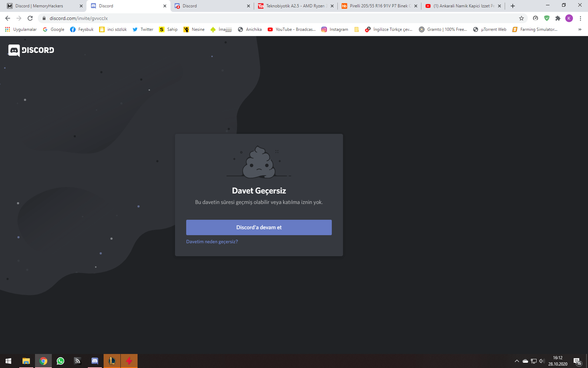Screen dimensions: 588x368
Task: Close the active Discord invite tab
Action: point(165,6)
